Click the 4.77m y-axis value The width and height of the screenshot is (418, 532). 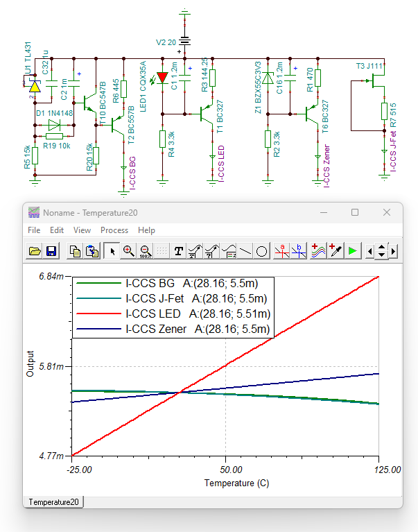pos(51,456)
